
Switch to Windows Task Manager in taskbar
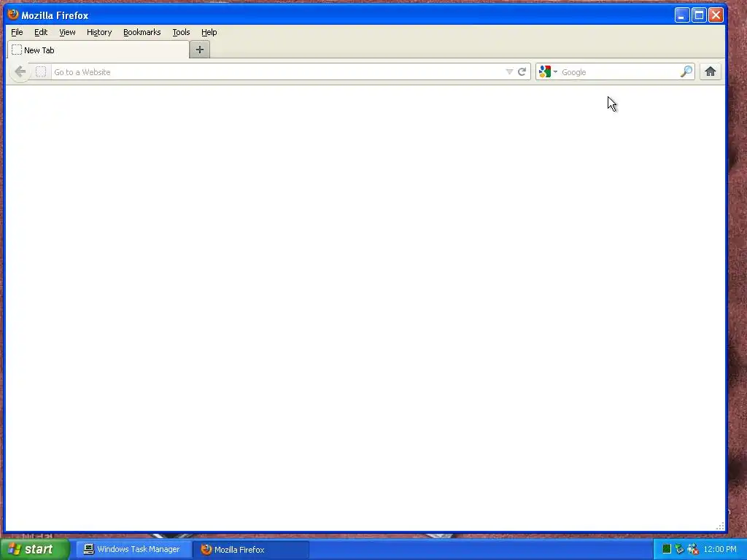pos(134,550)
